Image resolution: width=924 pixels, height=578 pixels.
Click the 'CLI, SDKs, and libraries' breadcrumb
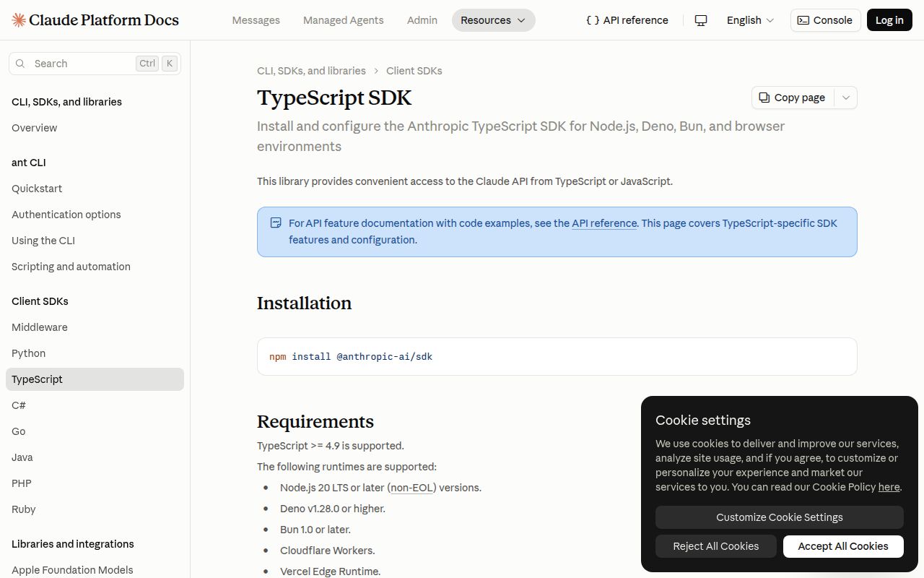click(x=311, y=71)
